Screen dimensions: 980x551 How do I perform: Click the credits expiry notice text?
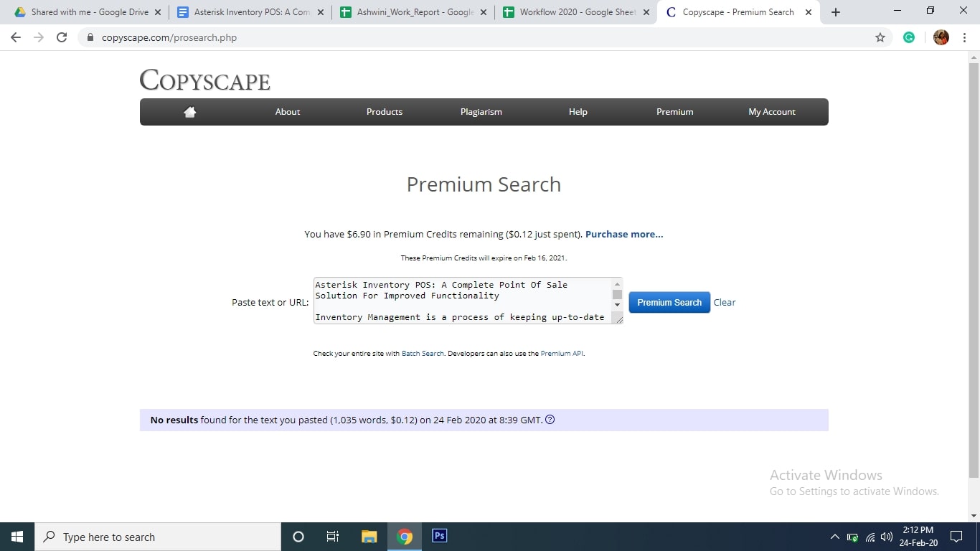[x=484, y=258]
